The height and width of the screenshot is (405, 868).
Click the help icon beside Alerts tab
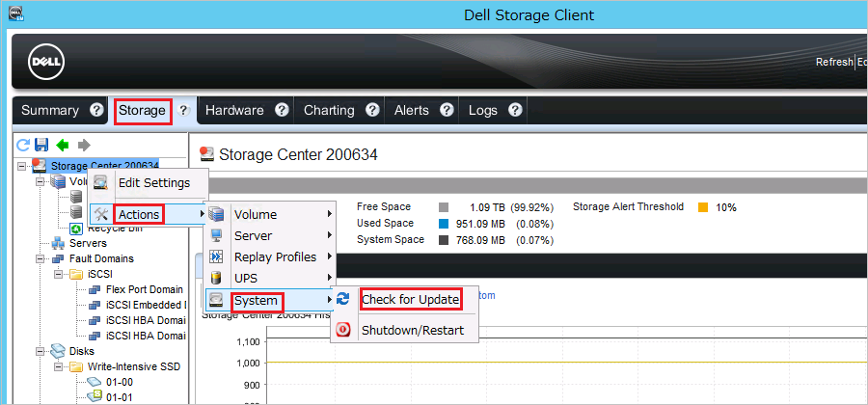(x=447, y=110)
